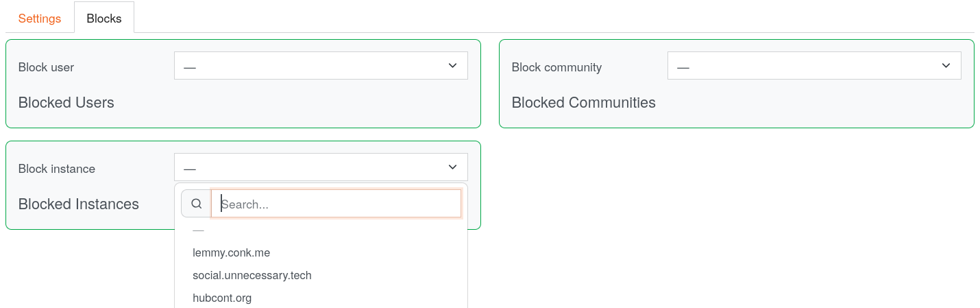The width and height of the screenshot is (980, 308).
Task: Choose the blank dash option in the list
Action: (x=199, y=230)
